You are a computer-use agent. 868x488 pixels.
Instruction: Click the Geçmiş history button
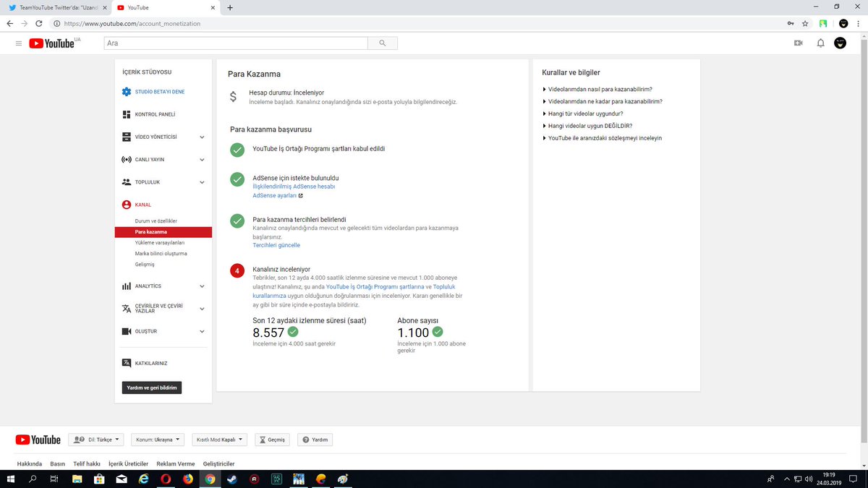[x=273, y=440]
